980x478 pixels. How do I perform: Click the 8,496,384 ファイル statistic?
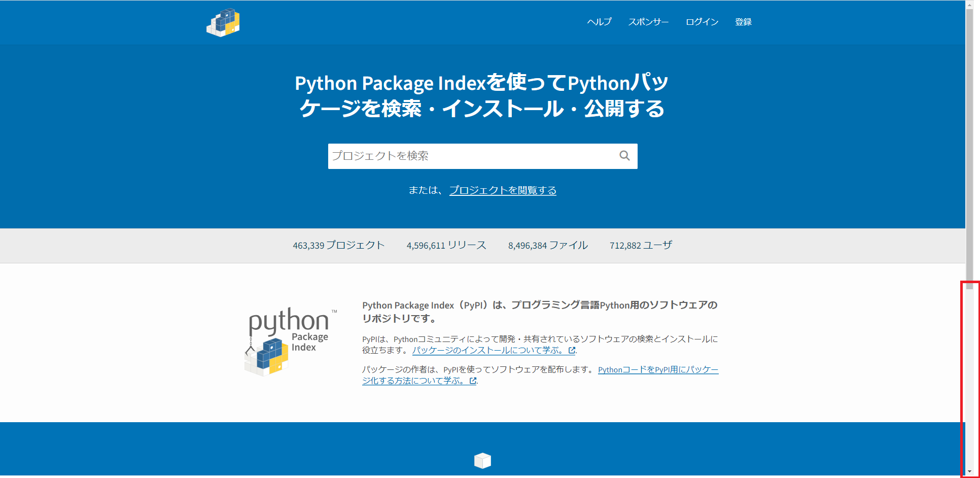(x=548, y=245)
